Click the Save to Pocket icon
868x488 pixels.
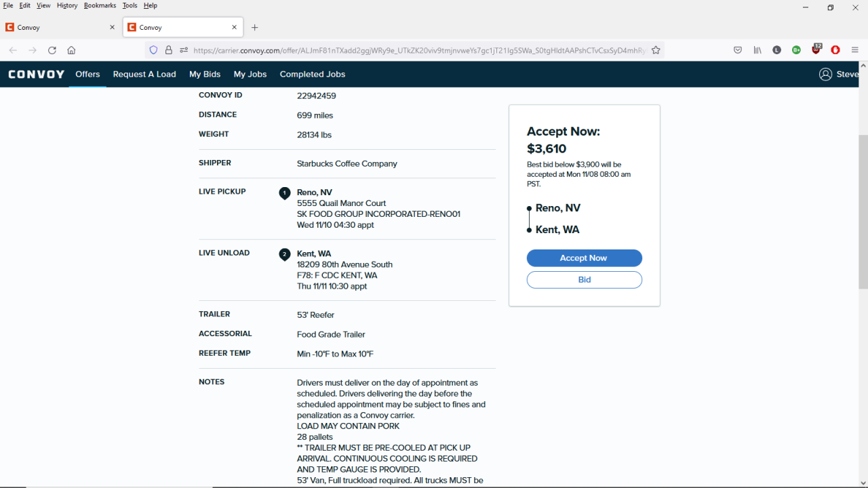pos(738,50)
